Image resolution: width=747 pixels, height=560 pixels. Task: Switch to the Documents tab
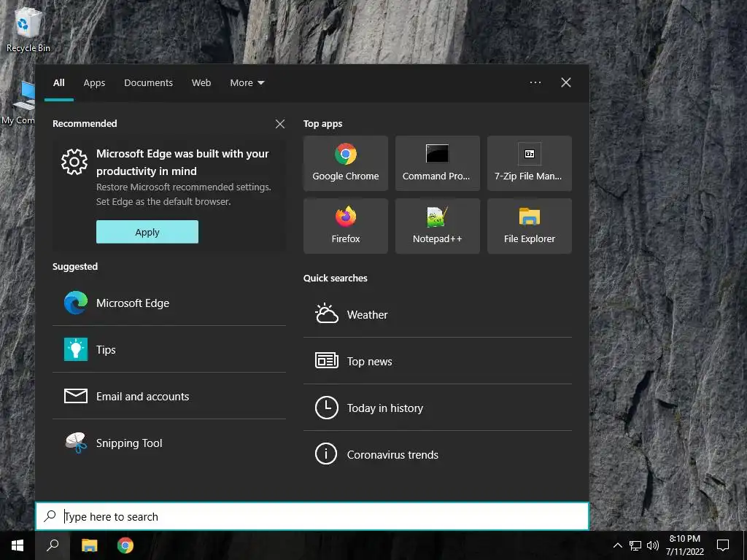pyautogui.click(x=148, y=83)
